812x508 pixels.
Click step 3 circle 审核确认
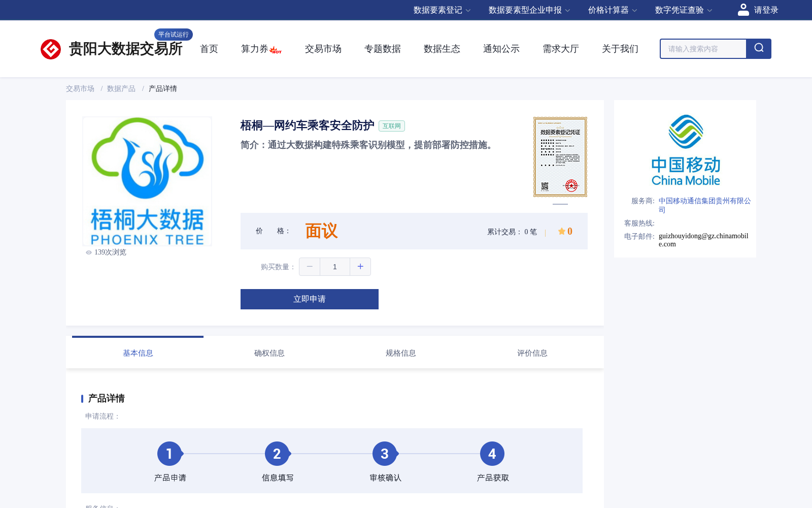tap(385, 454)
